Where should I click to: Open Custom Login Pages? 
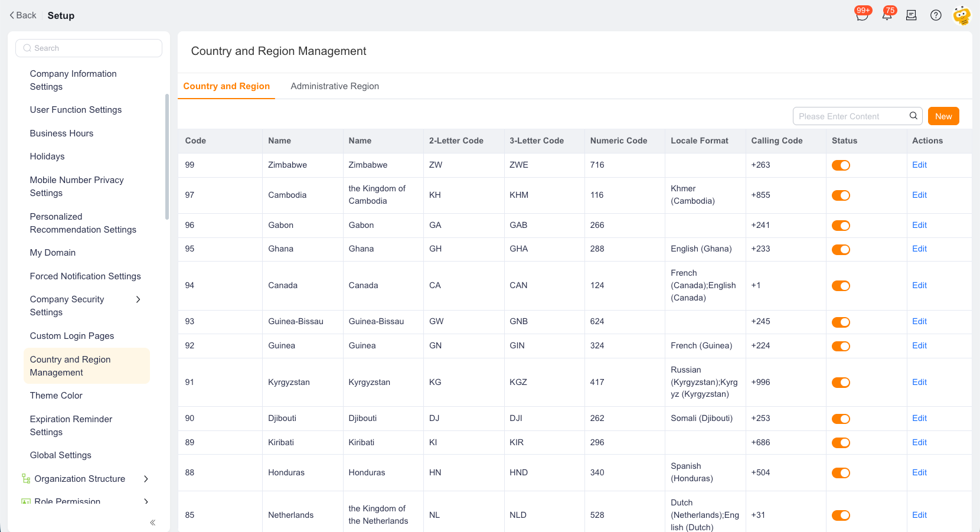[72, 336]
